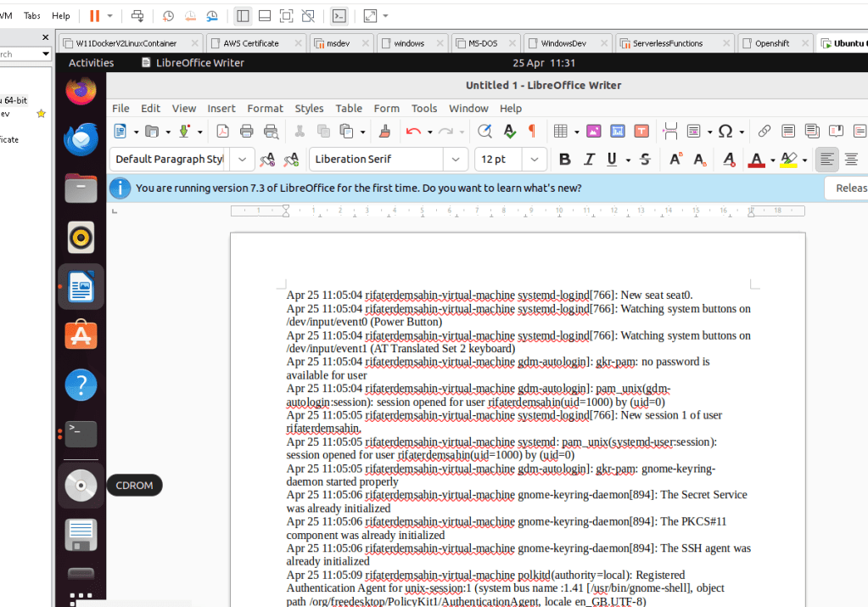This screenshot has width=868, height=607.
Task: Select Clone Formatting paintbrush icon
Action: 384,132
